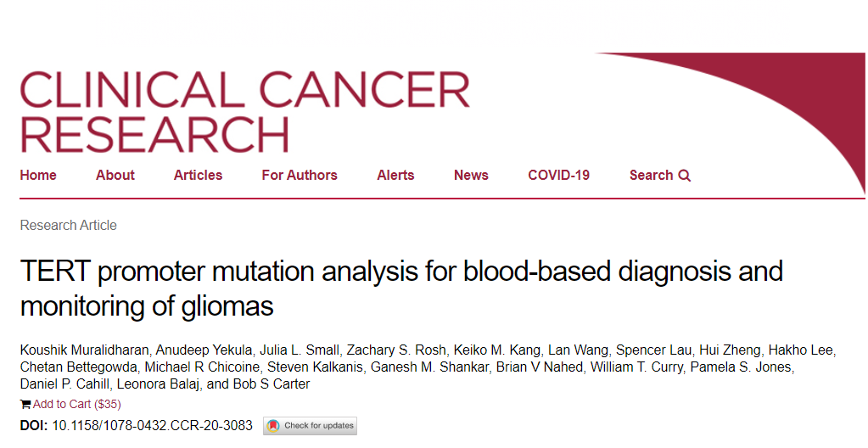Select Alerts in the navigation bar
The width and height of the screenshot is (868, 448).
click(x=395, y=176)
